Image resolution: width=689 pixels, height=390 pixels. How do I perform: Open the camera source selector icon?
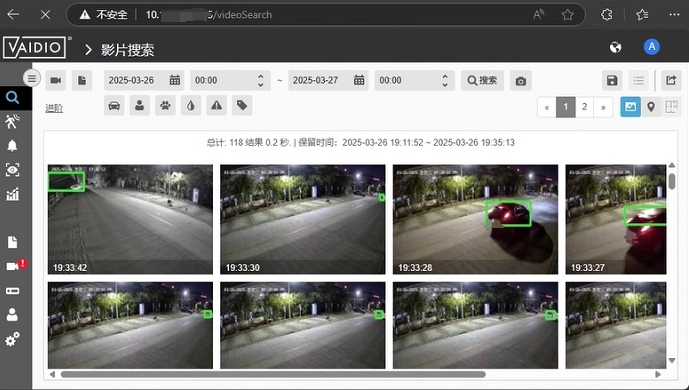click(56, 80)
